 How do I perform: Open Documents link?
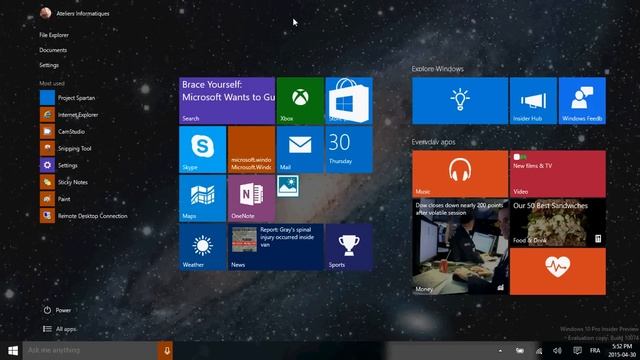click(x=53, y=50)
